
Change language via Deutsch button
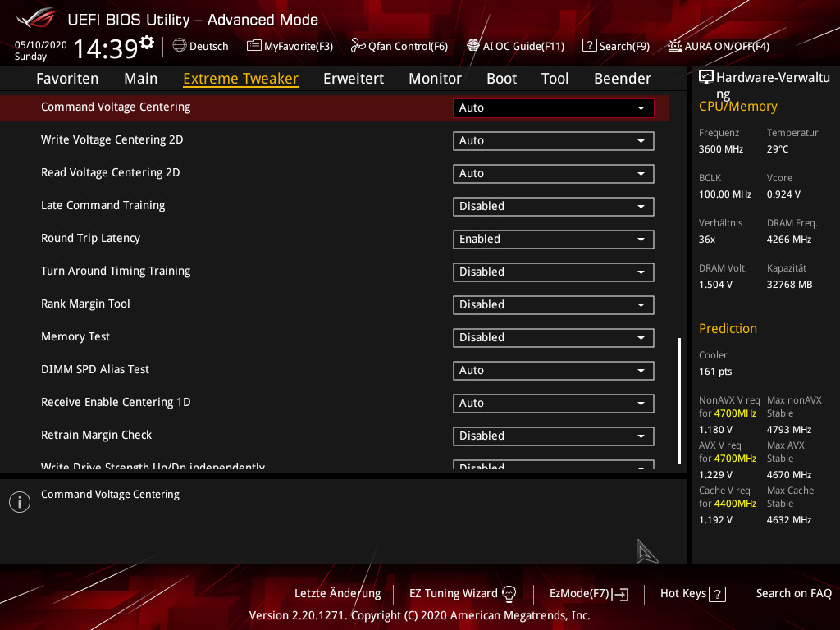[200, 46]
